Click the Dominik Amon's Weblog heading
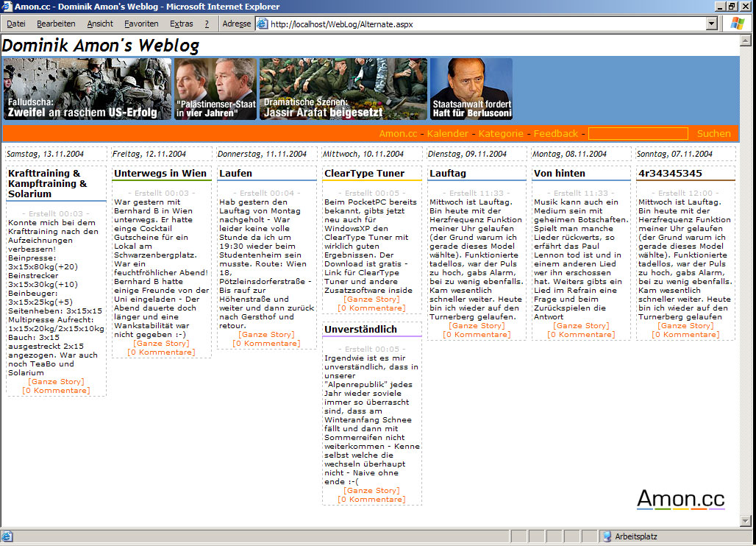This screenshot has width=756, height=546. point(100,46)
